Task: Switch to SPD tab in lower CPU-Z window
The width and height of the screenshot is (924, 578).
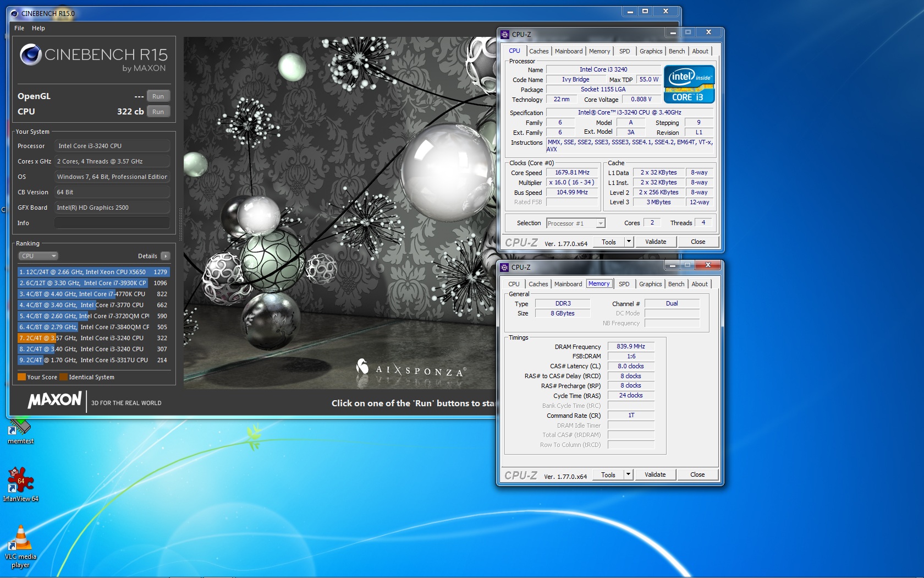Action: (x=624, y=284)
